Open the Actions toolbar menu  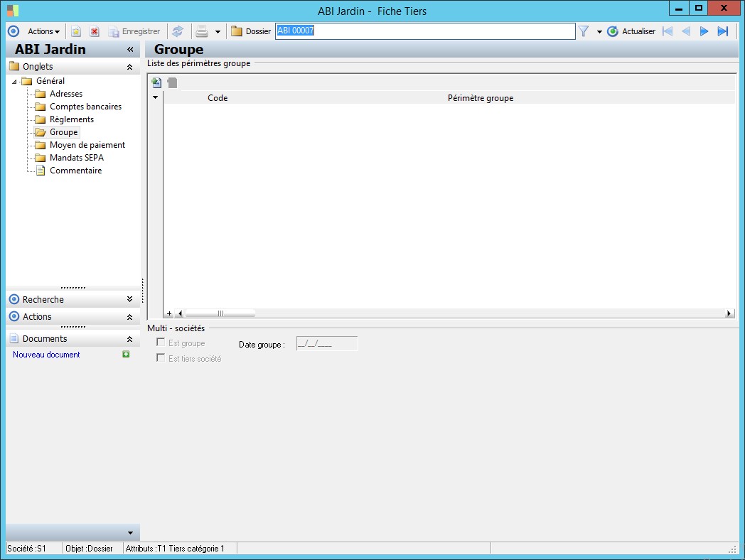pyautogui.click(x=43, y=31)
